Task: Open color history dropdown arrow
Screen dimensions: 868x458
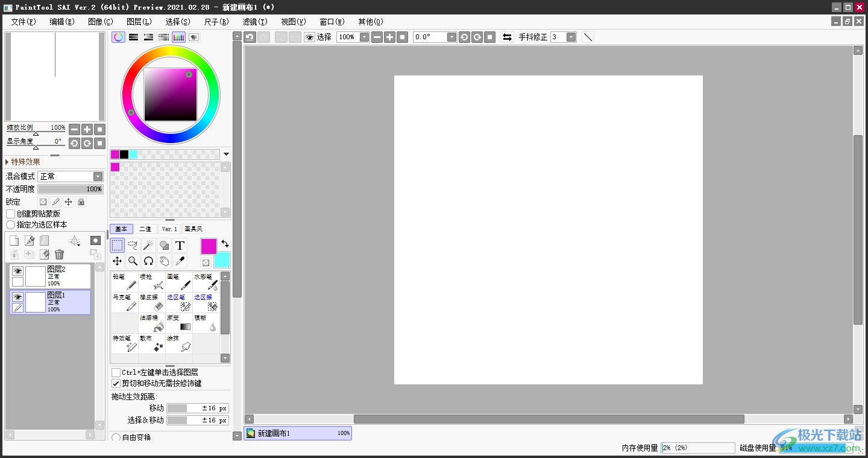Action: pos(226,154)
